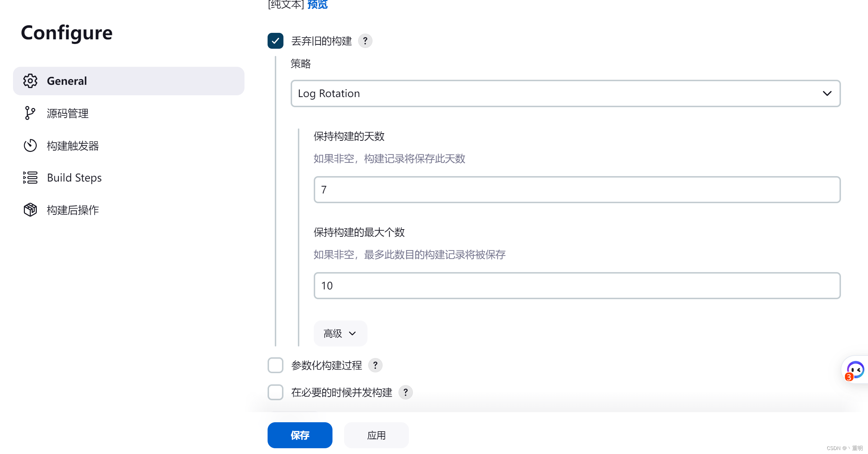Open help for 在必要的时候并发构建
This screenshot has width=868, height=454.
coord(406,392)
